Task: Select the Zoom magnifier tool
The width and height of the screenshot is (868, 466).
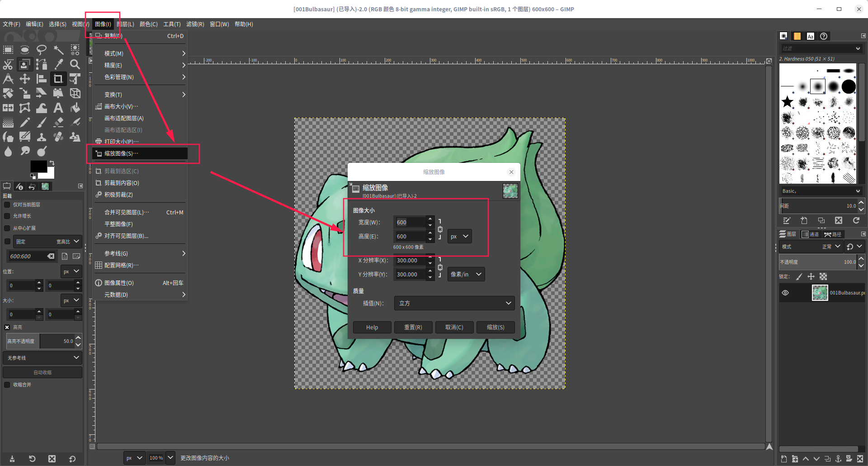Action: [75, 64]
